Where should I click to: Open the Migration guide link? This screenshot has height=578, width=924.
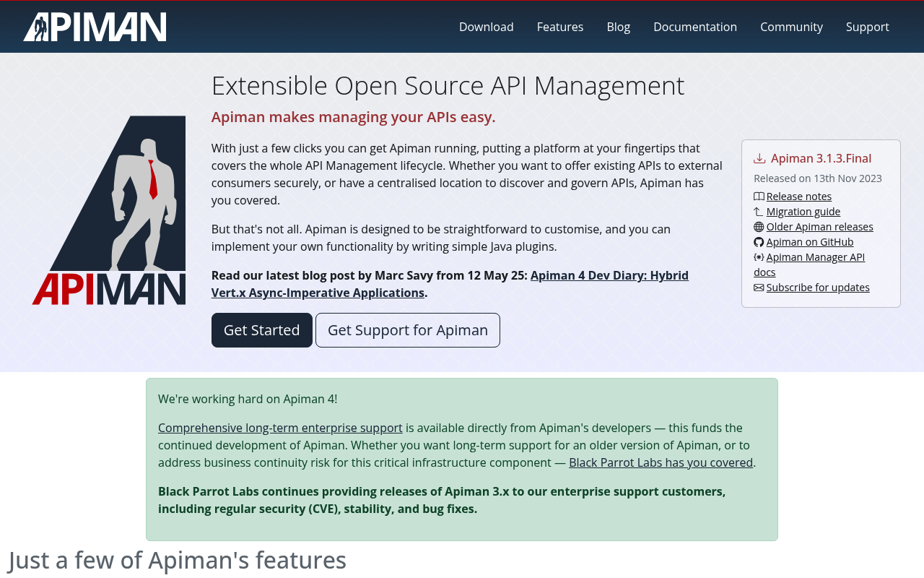(803, 212)
